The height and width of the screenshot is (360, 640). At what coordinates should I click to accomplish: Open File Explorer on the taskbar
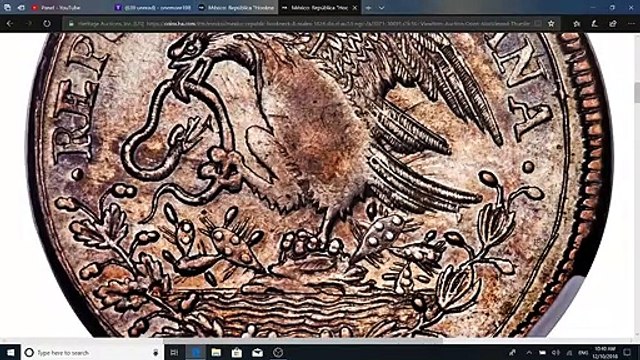tap(216, 352)
